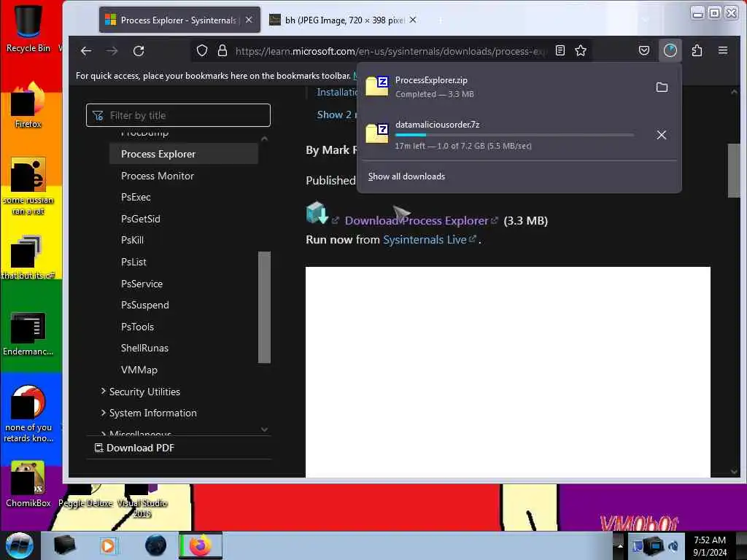This screenshot has height=560, width=747.
Task: Click the download box icon beside the link
Action: [x=317, y=212]
